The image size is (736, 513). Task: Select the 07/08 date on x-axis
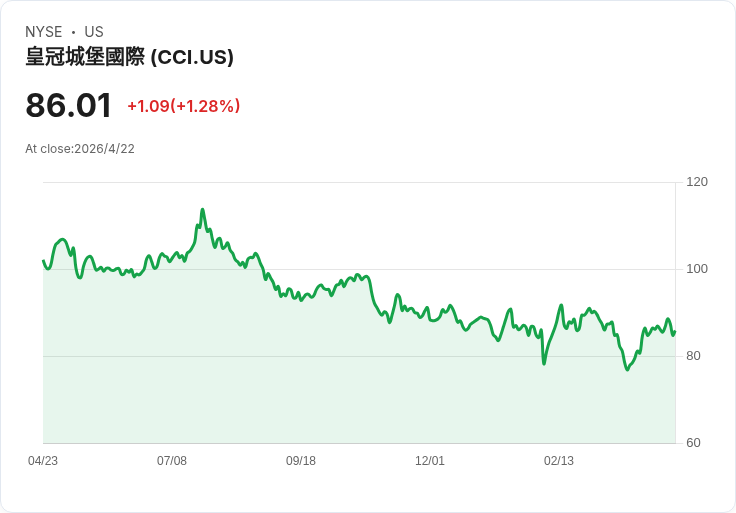pos(172,461)
